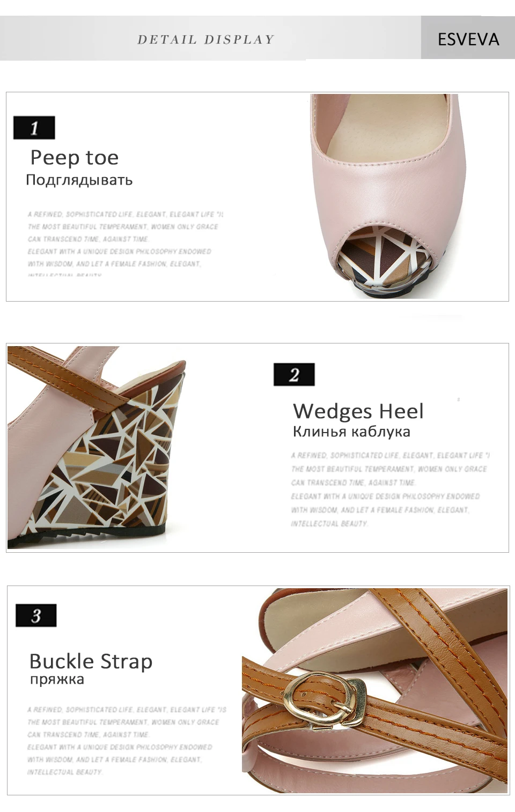The height and width of the screenshot is (812, 515).
Task: Click the black number 3 badge
Action: click(x=36, y=615)
